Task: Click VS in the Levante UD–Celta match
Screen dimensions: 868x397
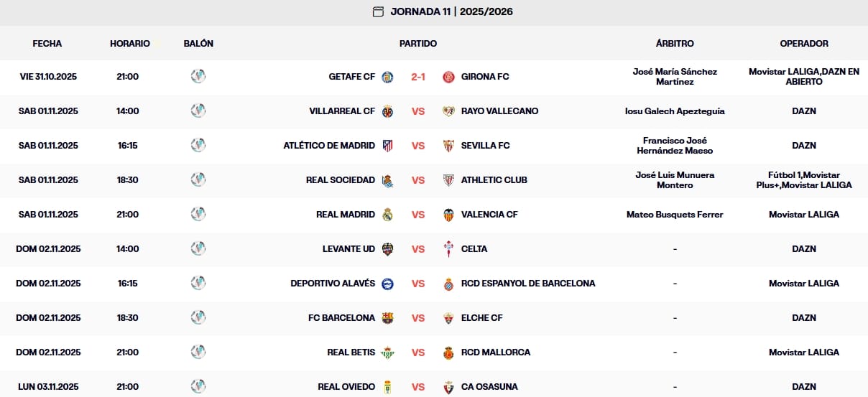Action: click(x=418, y=249)
